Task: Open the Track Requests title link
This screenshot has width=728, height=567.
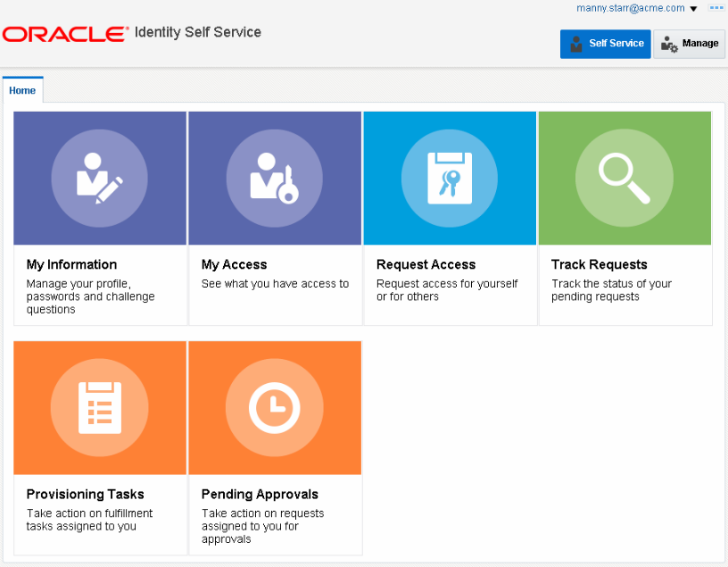Action: click(599, 264)
